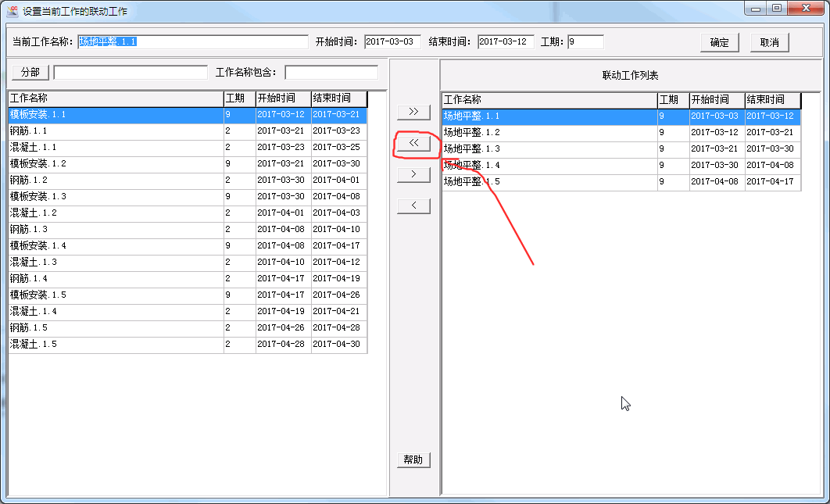Click the 开始时间 date field
This screenshot has width=830, height=504.
(x=392, y=42)
